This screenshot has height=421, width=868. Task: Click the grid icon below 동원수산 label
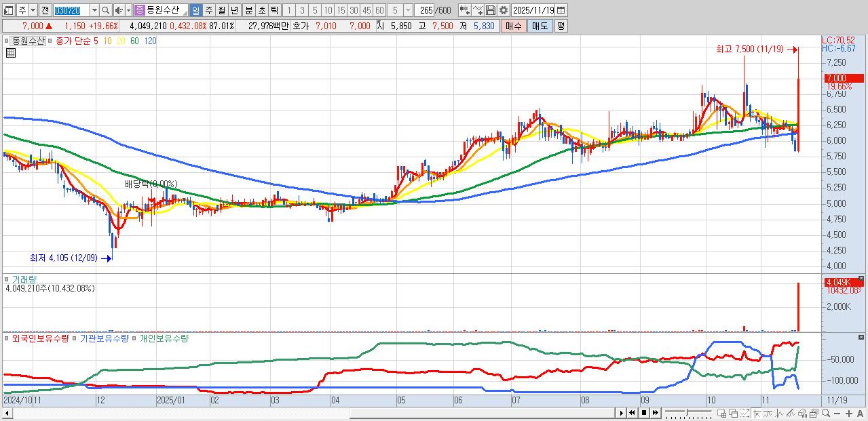pos(10,54)
